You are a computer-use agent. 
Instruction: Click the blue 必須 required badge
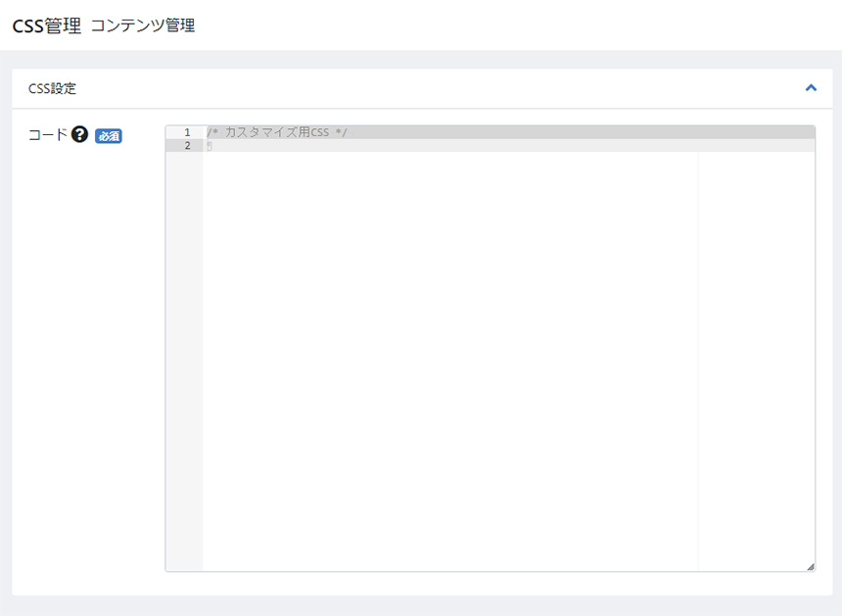pyautogui.click(x=108, y=136)
